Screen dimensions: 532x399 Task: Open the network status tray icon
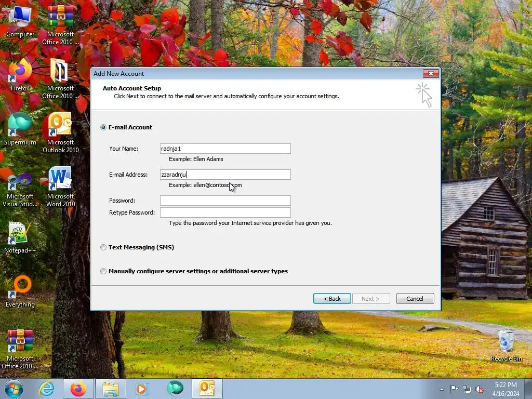click(467, 389)
